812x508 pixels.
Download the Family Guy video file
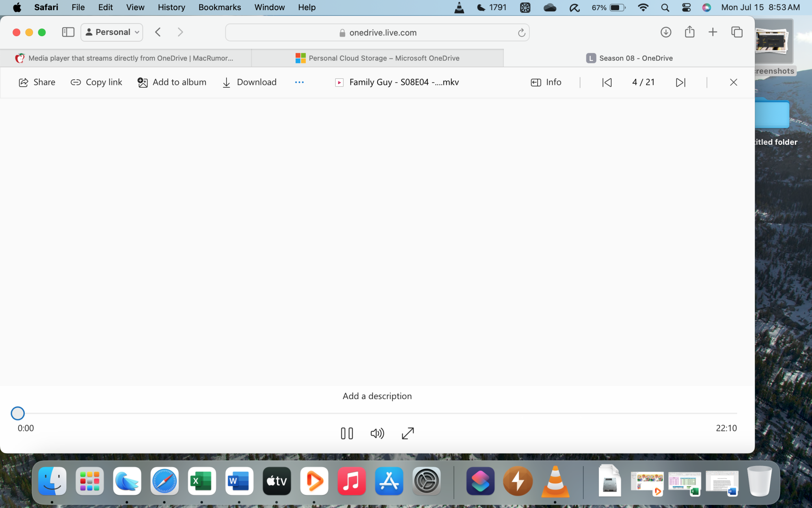pyautogui.click(x=249, y=82)
